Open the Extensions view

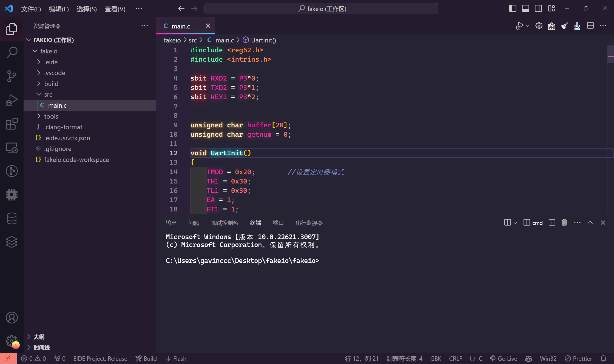click(x=12, y=124)
